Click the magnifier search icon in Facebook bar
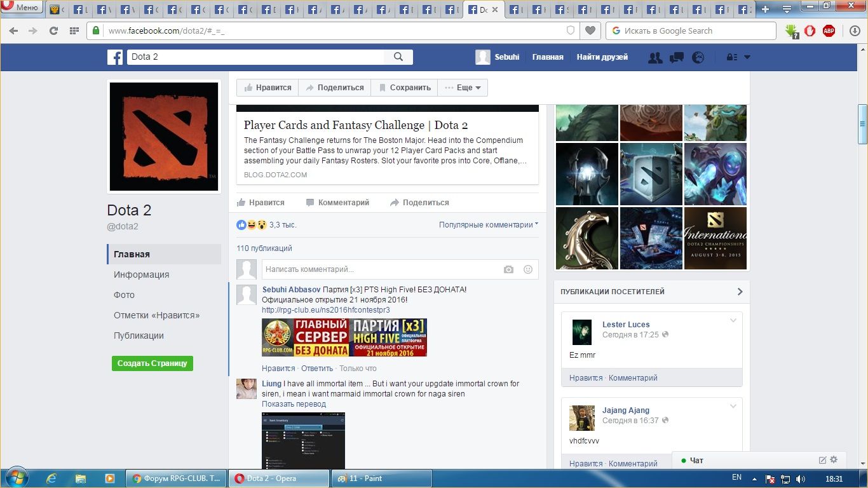868x488 pixels. pyautogui.click(x=398, y=57)
